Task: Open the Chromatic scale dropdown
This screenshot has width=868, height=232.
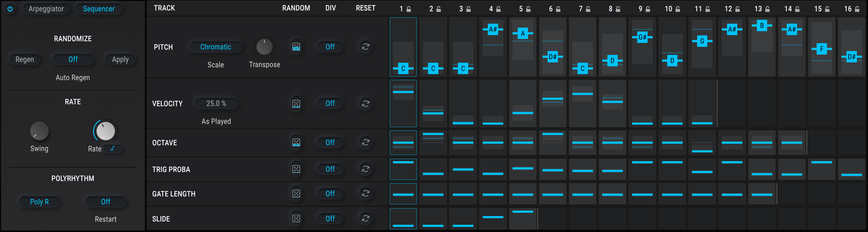Action: (x=216, y=47)
